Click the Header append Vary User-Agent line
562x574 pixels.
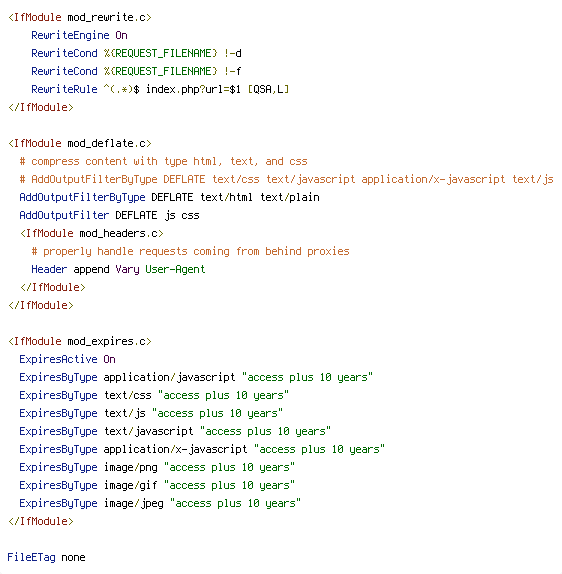coord(118,269)
